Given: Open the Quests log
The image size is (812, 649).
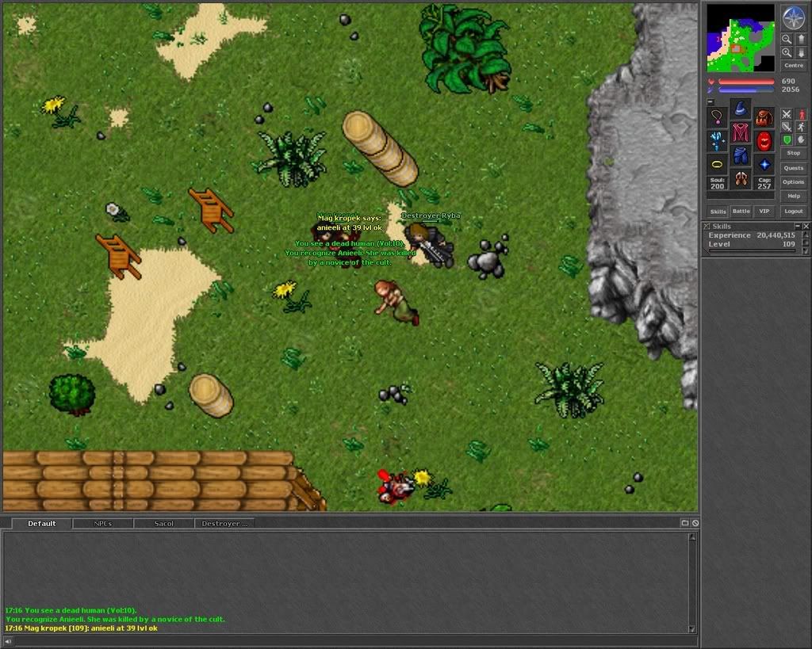Looking at the screenshot, I should pyautogui.click(x=793, y=168).
